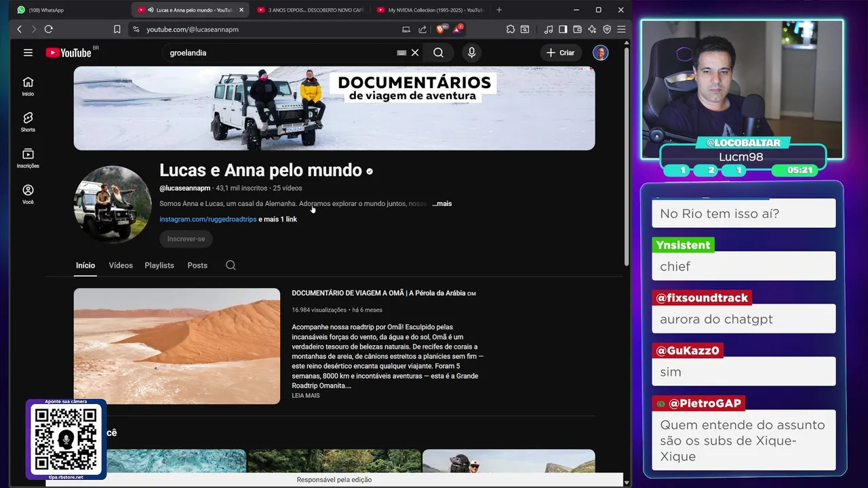The image size is (868, 488).
Task: Click the Inscrever-se button
Action: (186, 239)
